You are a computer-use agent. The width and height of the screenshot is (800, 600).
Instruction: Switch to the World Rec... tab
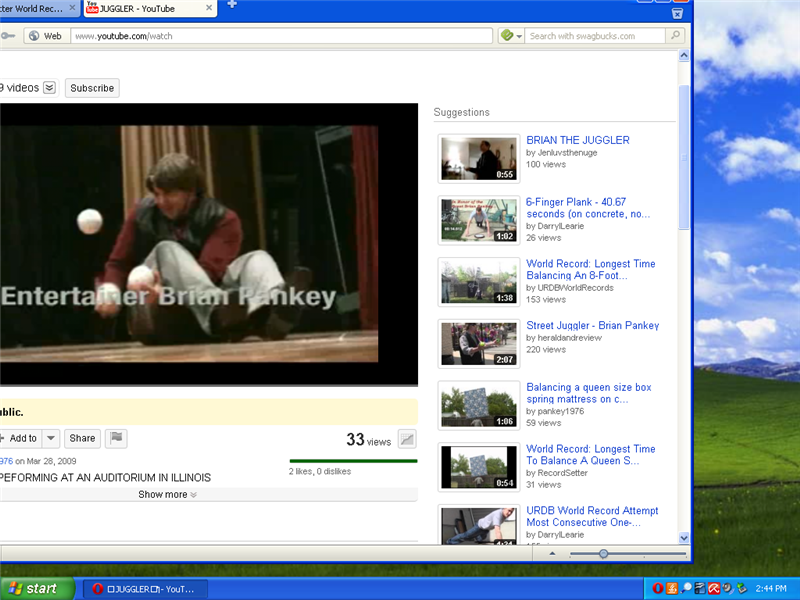pos(34,8)
